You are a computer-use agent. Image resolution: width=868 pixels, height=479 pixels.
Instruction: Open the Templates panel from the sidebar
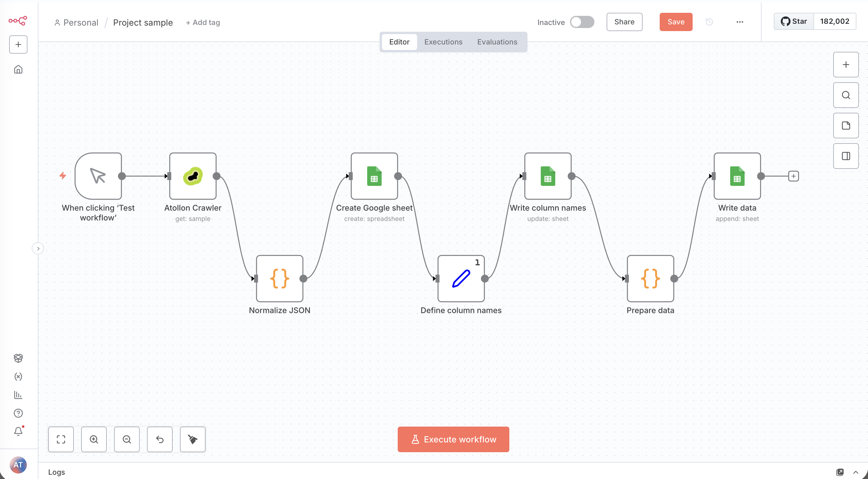tap(18, 358)
